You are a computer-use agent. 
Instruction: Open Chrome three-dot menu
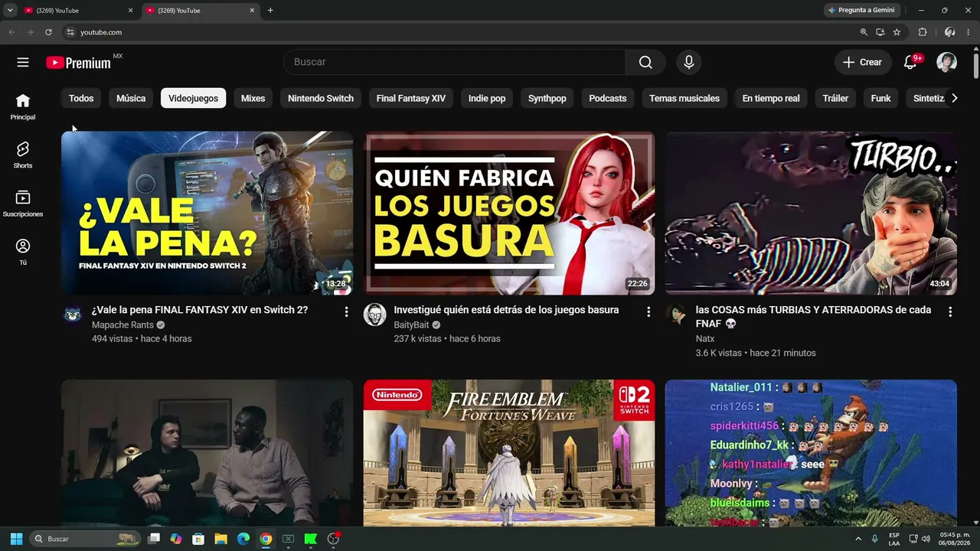[969, 32]
